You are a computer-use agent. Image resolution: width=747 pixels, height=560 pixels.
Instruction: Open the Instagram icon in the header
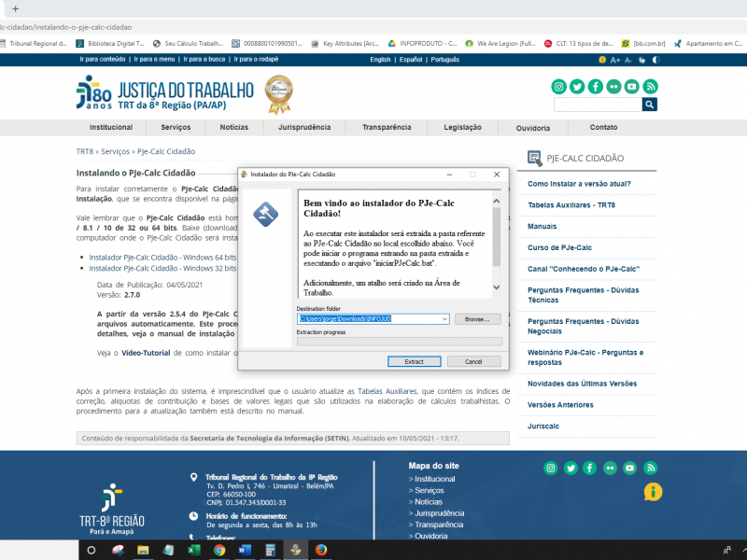(x=558, y=87)
